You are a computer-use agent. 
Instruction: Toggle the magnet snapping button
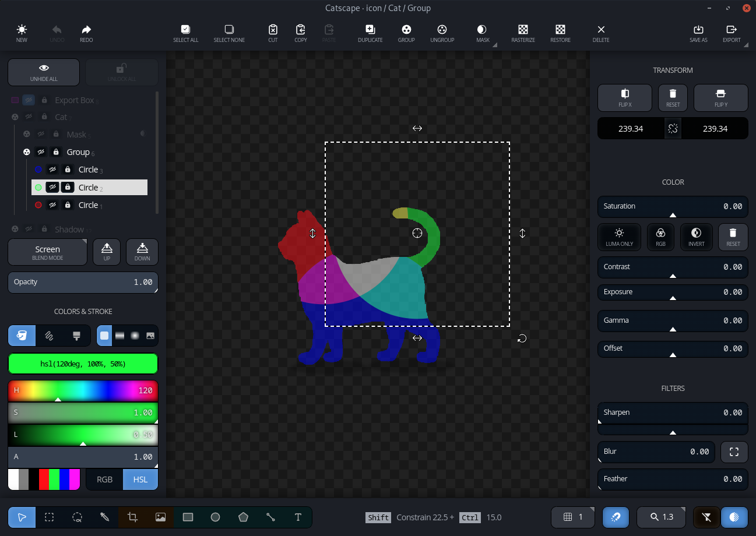coord(616,517)
